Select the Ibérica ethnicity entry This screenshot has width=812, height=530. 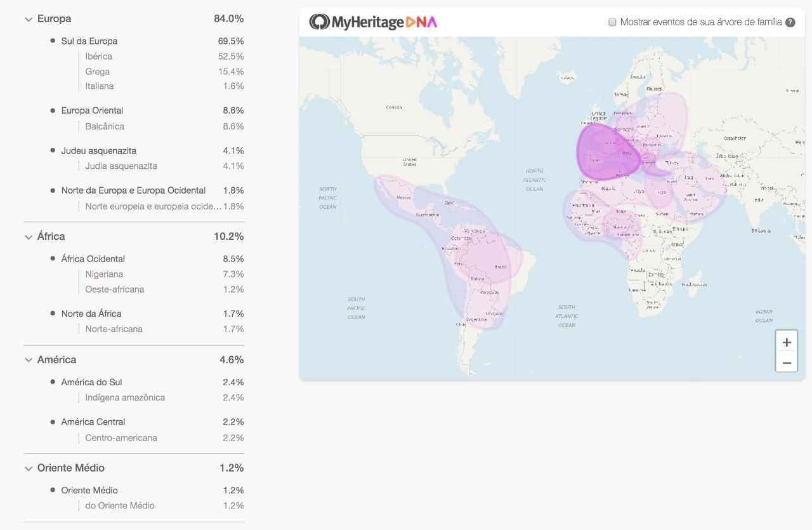click(x=98, y=56)
